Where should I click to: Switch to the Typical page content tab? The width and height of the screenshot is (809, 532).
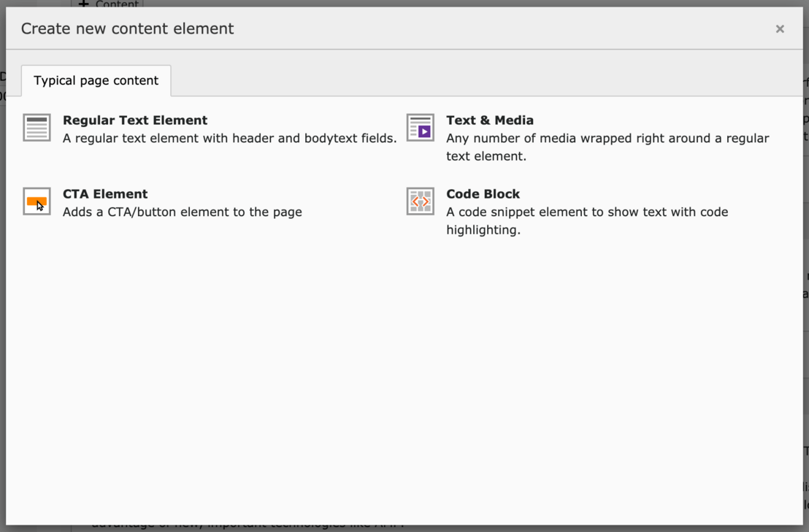(96, 80)
